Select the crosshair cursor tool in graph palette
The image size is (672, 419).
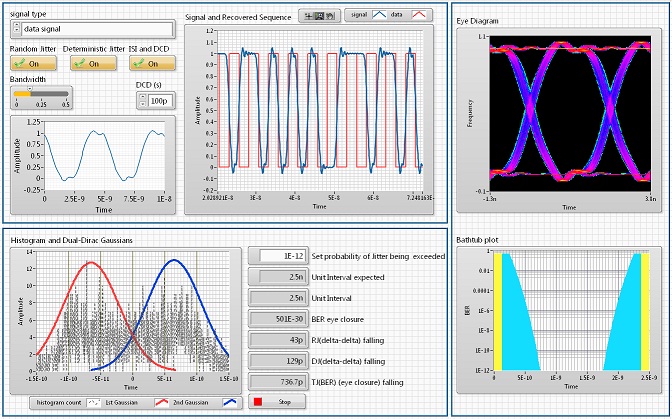click(306, 17)
